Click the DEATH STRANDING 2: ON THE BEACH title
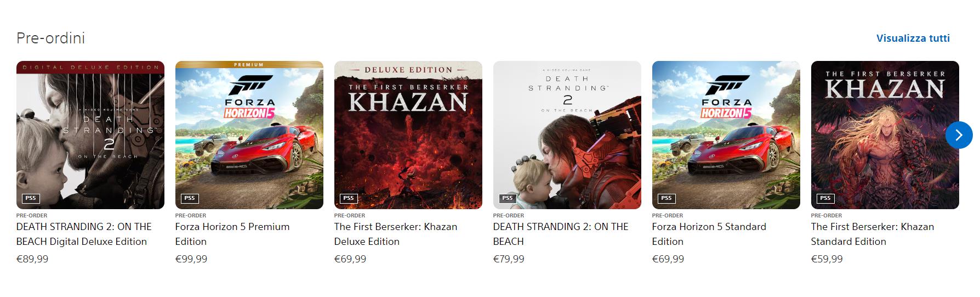Viewport: 980px width, 297px height. point(561,234)
